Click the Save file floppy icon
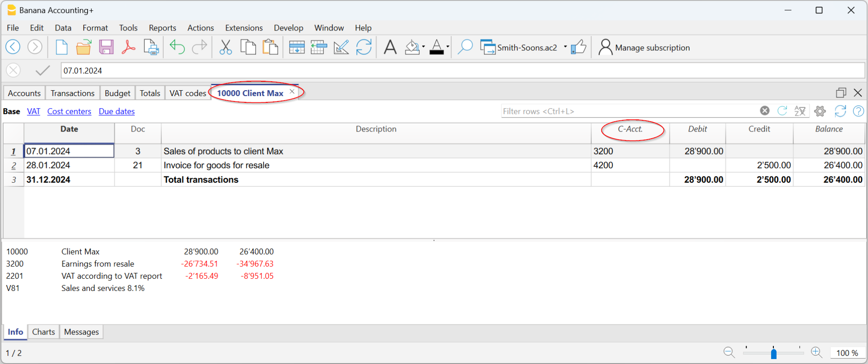 (x=106, y=47)
